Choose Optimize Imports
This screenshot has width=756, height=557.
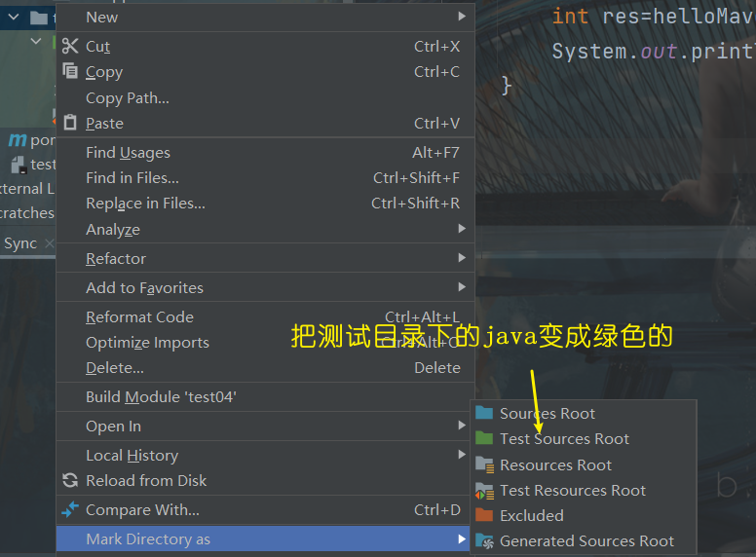[265, 343]
